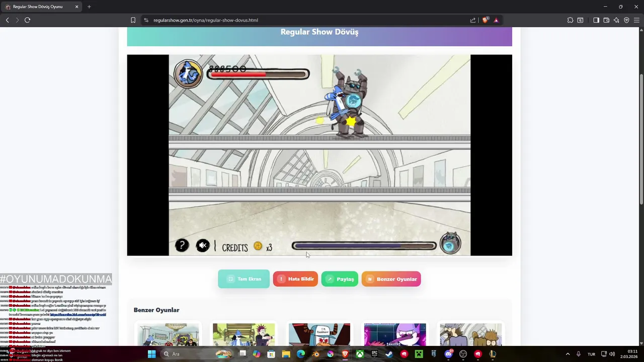
Task: Click the gold credits coin
Action: click(258, 246)
